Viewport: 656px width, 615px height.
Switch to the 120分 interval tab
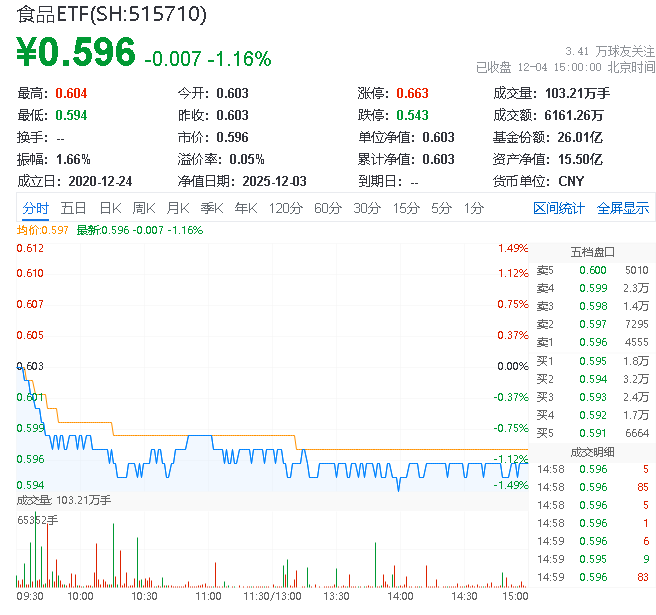pos(285,208)
